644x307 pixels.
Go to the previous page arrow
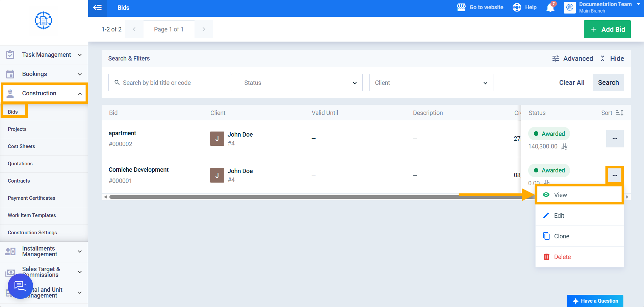pyautogui.click(x=134, y=29)
